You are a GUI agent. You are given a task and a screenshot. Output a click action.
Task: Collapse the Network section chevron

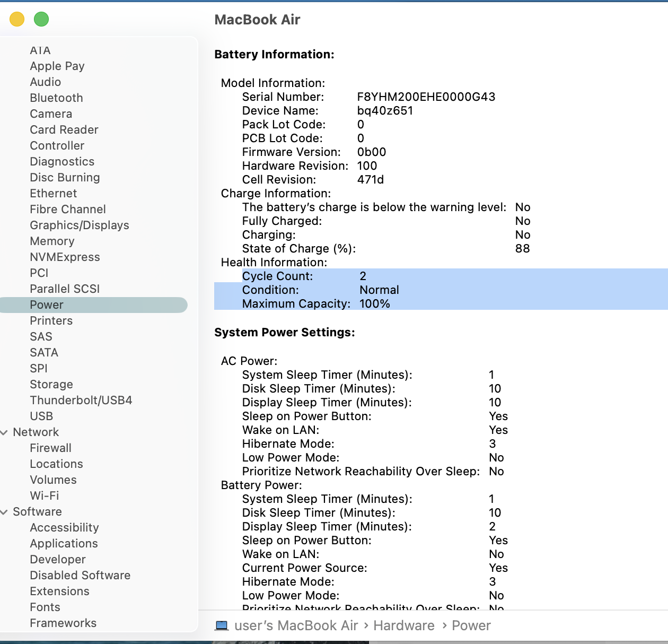coord(4,432)
